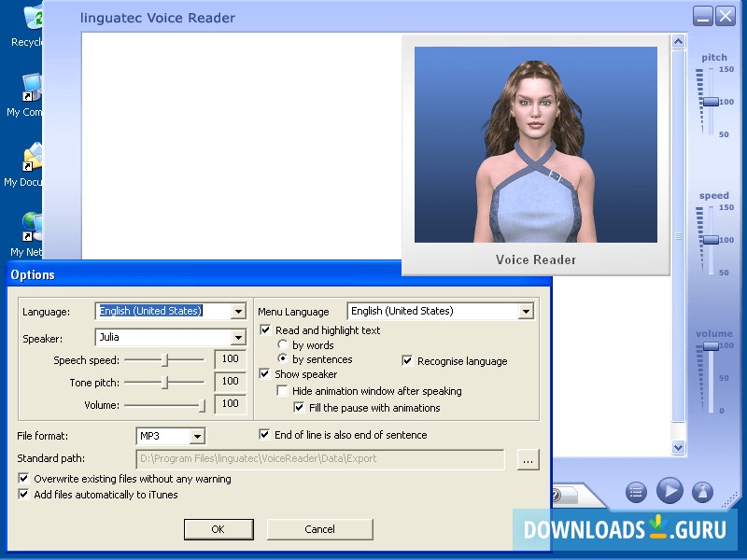The image size is (747, 560).
Task: Click the speaker avatar icon at bottom right
Action: pos(701,492)
